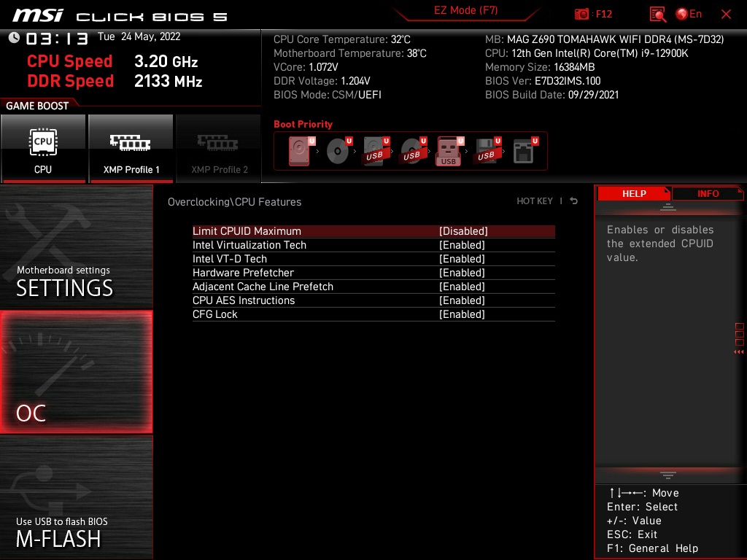Select the Intel Virtualization Tech label
747x560 pixels.
249,245
